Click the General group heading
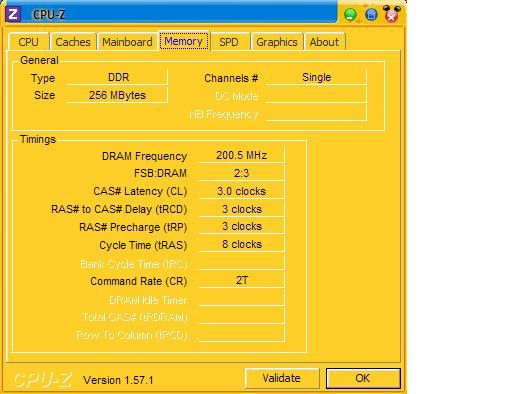The image size is (512, 394). coord(39,60)
